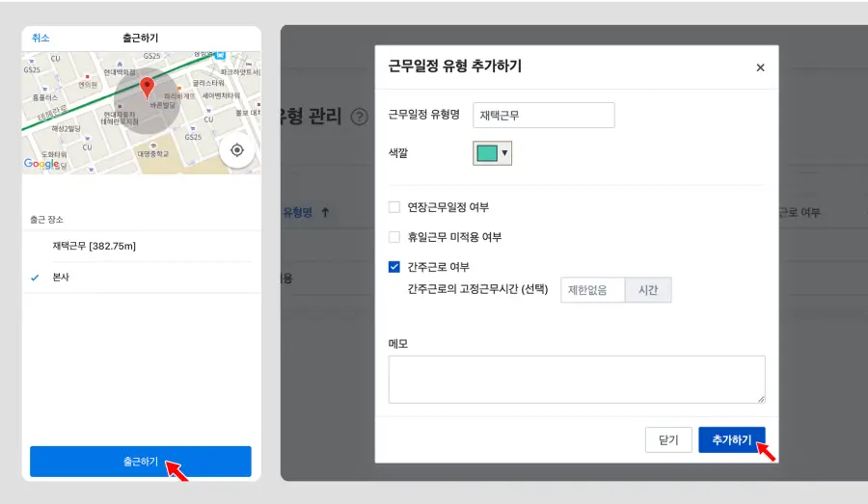Click the memo textarea resize handle

coord(761,399)
